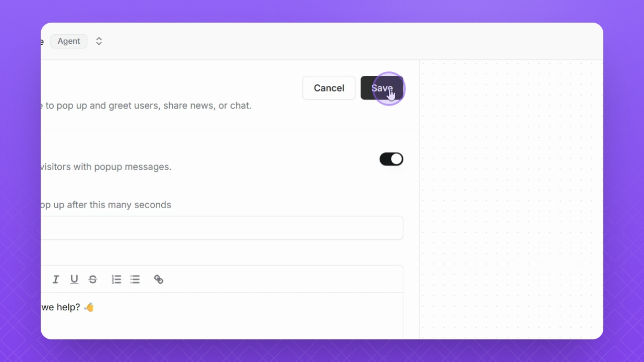Viewport: 644px width, 362px height.
Task: Click the "visitors with popup messages" description
Action: [x=106, y=166]
